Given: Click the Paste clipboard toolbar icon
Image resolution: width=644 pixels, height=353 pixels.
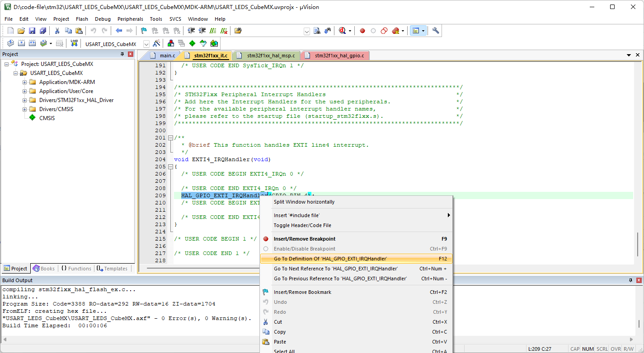Looking at the screenshot, I should tap(79, 31).
